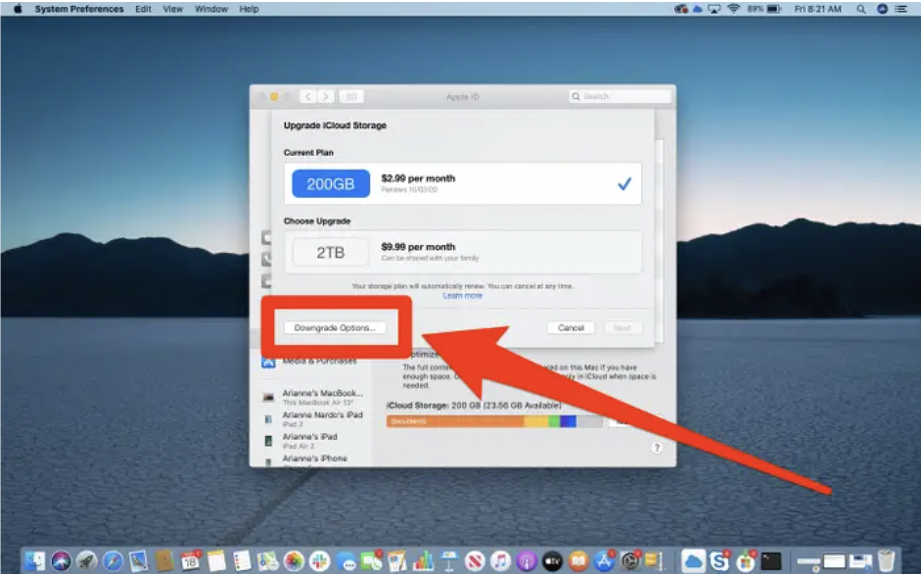922x574 pixels.
Task: Select the 2TB upgrade plan
Action: click(463, 252)
